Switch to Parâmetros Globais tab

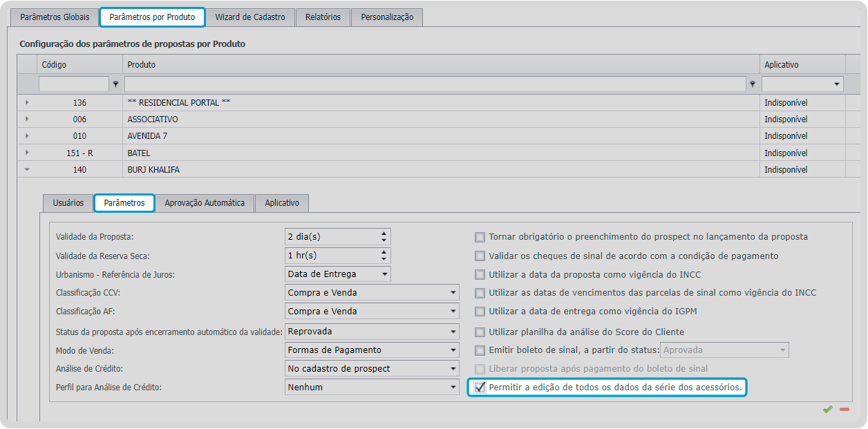click(x=55, y=17)
